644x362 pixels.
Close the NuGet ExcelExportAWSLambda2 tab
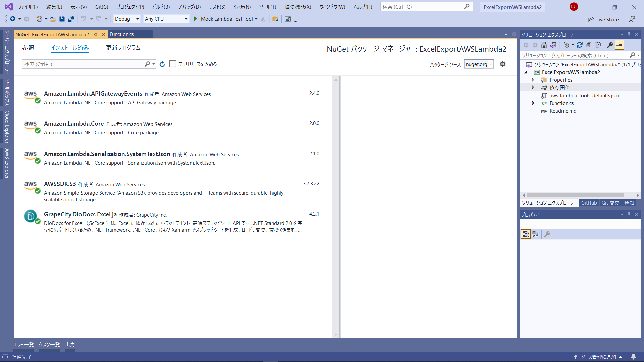point(103,35)
